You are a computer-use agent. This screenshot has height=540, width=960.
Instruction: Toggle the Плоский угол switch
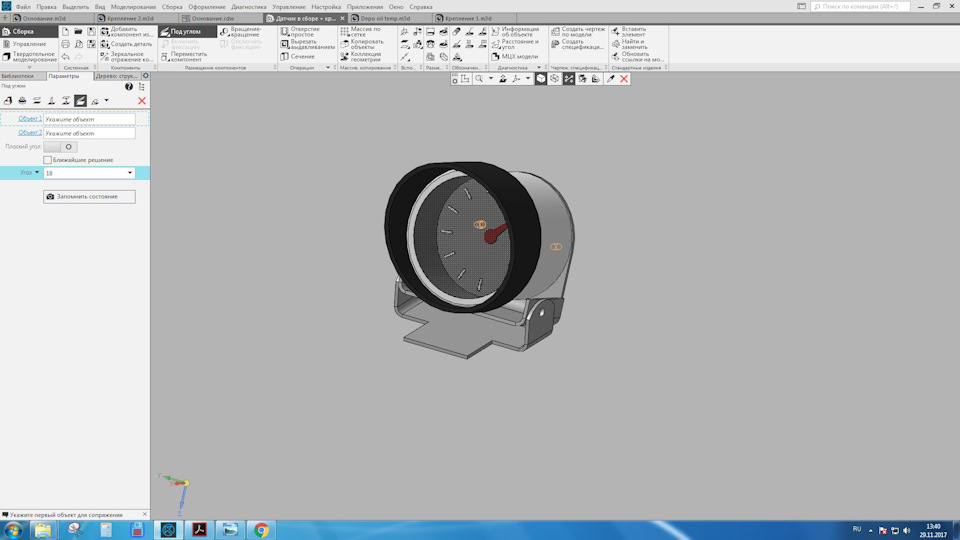click(60, 146)
